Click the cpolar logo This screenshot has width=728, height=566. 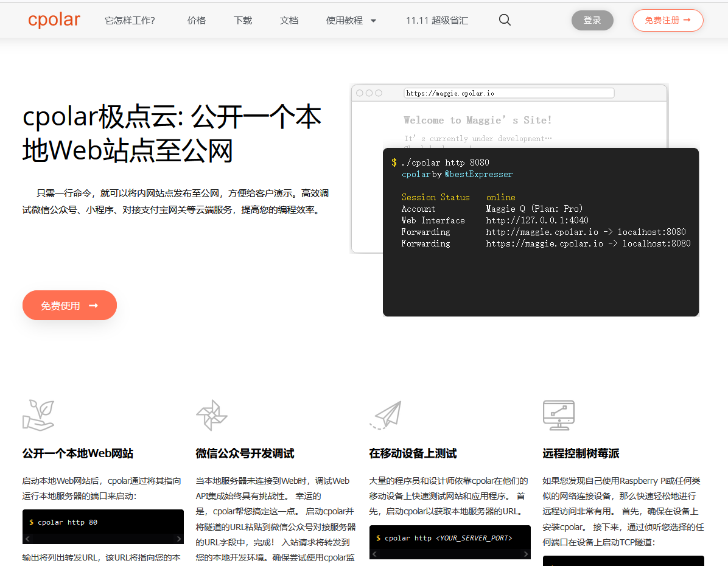pyautogui.click(x=54, y=19)
